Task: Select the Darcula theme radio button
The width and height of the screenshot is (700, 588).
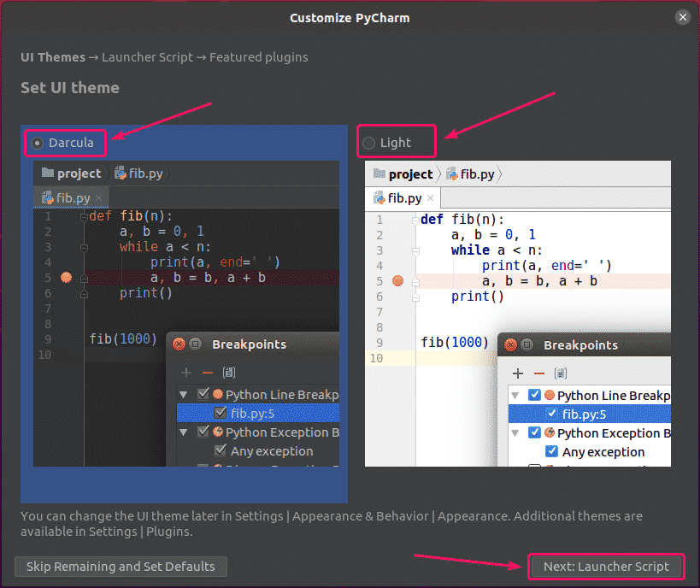Action: [x=37, y=143]
